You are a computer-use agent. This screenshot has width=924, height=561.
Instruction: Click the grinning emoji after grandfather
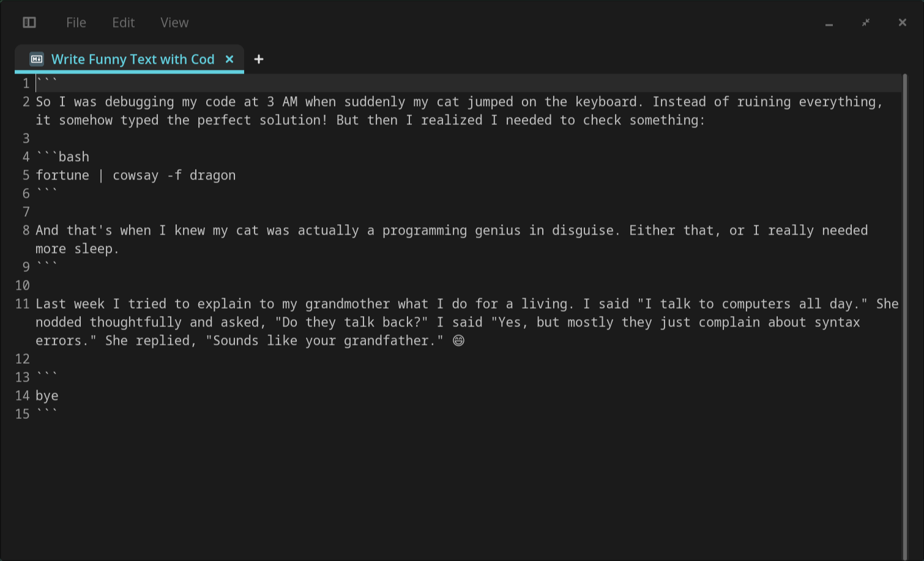tap(458, 341)
